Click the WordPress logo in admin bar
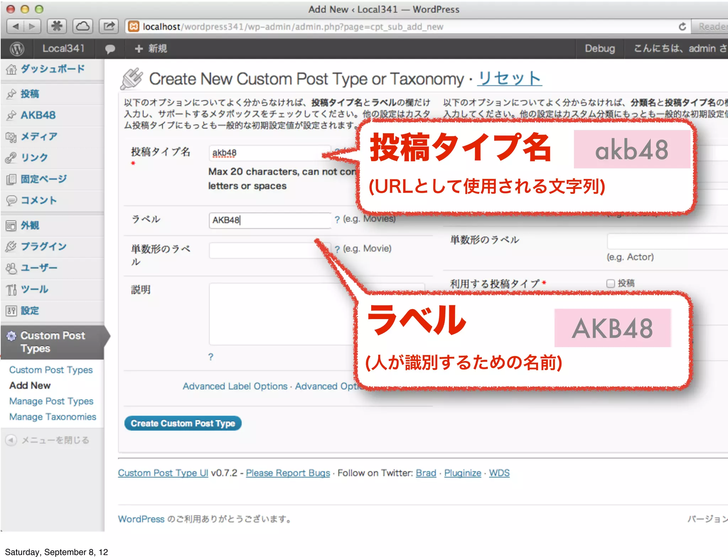 [17, 49]
